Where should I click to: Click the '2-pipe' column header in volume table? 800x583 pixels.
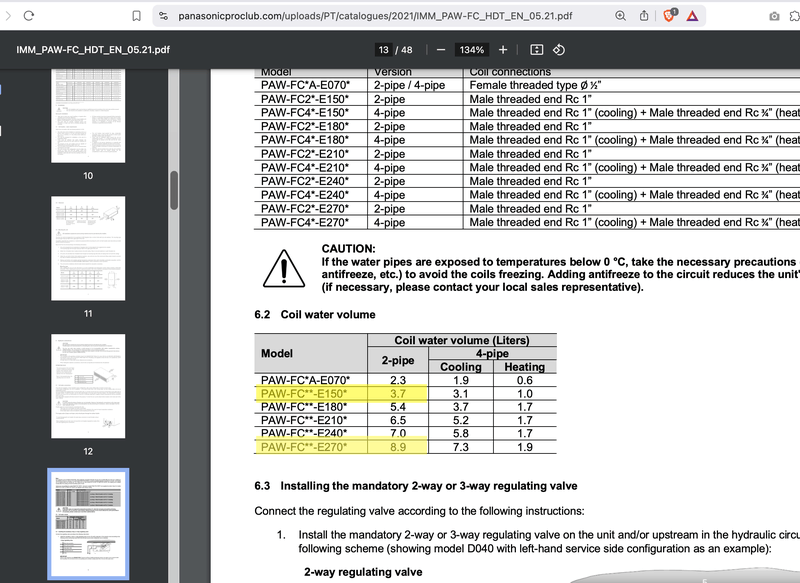(x=398, y=360)
